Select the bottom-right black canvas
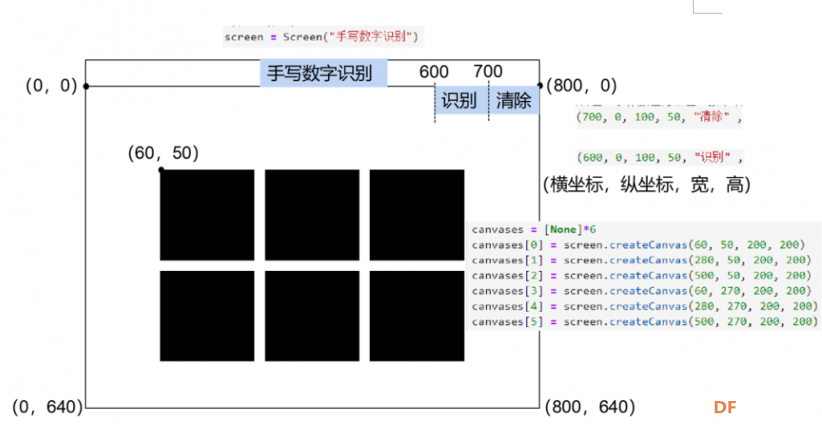 [x=417, y=316]
